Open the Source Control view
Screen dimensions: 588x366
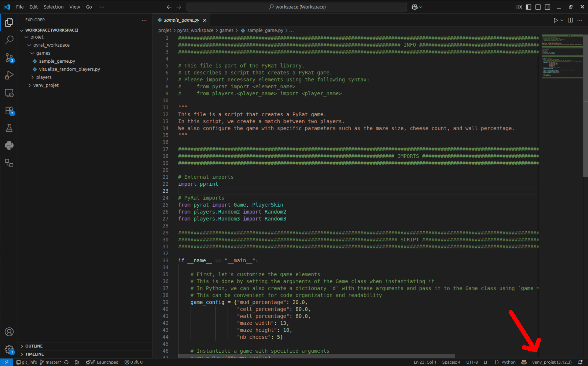click(9, 58)
